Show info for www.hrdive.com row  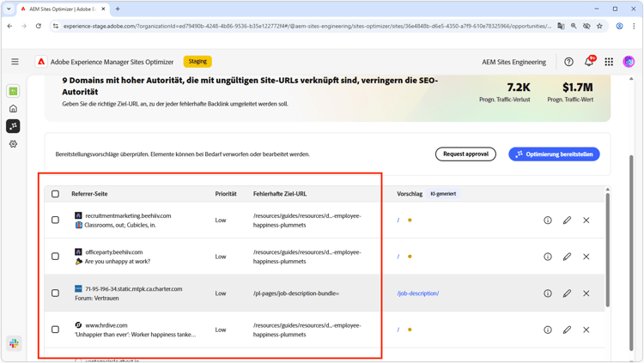pyautogui.click(x=548, y=330)
